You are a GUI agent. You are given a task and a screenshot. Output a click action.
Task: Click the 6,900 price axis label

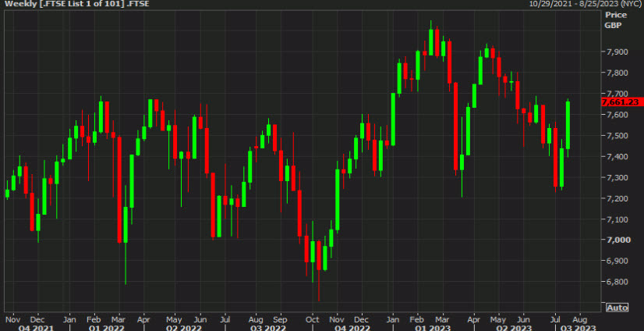617,261
